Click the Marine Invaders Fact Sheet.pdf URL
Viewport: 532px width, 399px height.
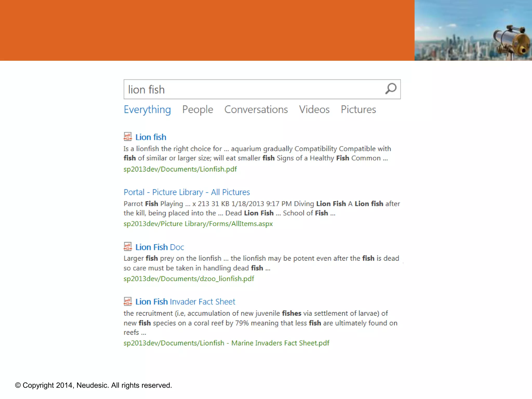click(x=226, y=343)
